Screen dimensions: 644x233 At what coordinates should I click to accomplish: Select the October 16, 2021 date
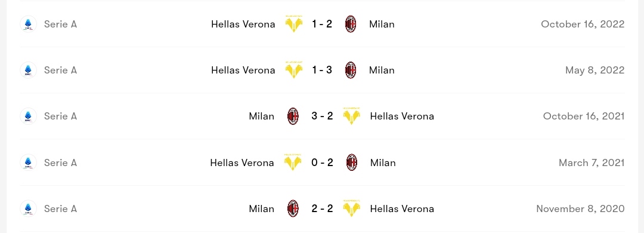click(584, 116)
